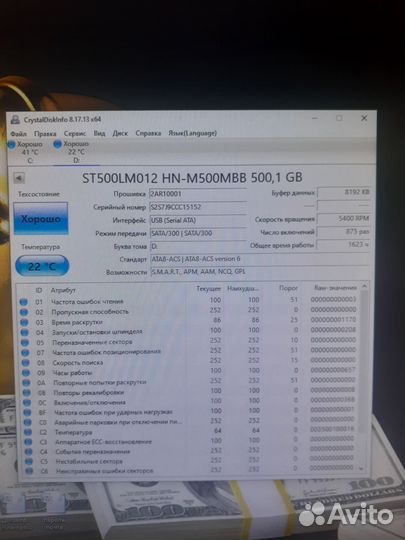Click the attribute list scroll down arrow
This screenshot has width=405, height=540.
click(361, 468)
